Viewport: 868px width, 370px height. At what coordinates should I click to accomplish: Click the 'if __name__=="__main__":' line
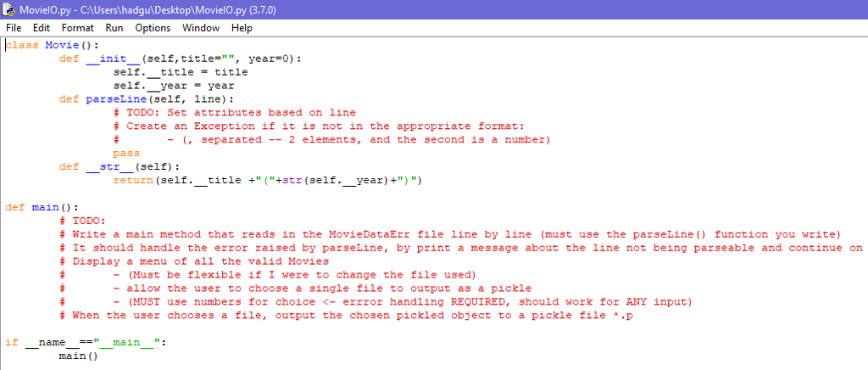(86, 342)
